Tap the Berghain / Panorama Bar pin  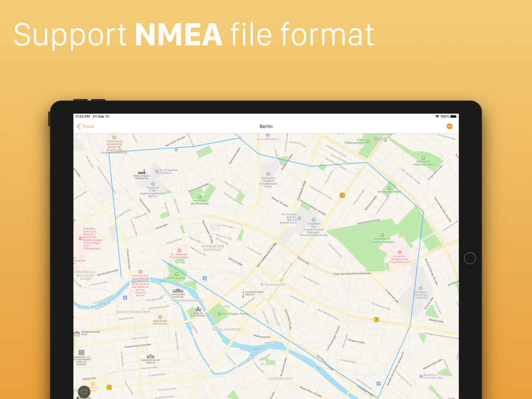pyautogui.click(x=421, y=376)
